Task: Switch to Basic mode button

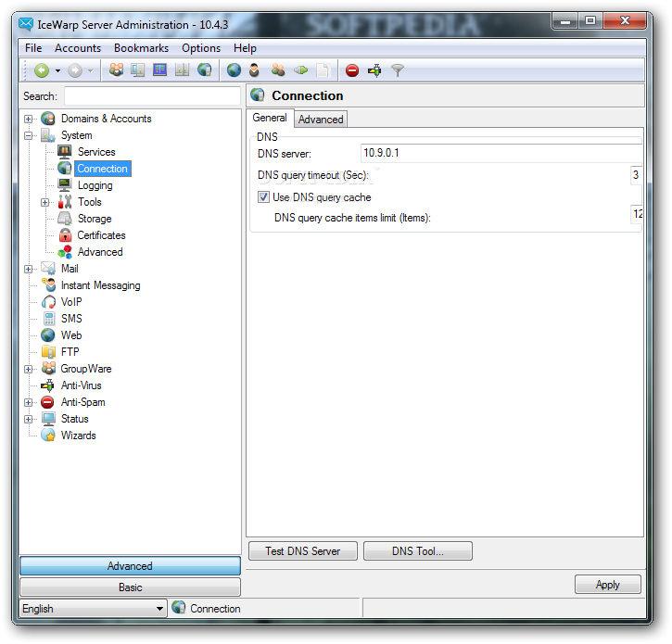Action: pyautogui.click(x=130, y=587)
